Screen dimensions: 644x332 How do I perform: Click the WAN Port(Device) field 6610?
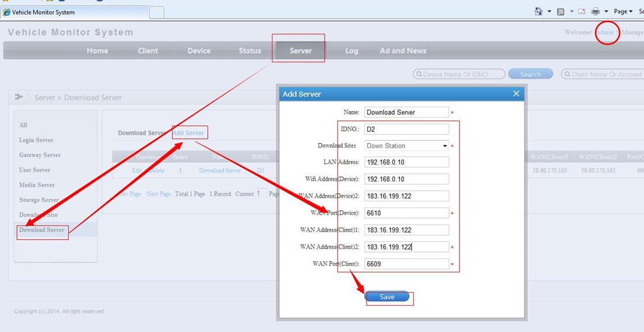(x=406, y=213)
